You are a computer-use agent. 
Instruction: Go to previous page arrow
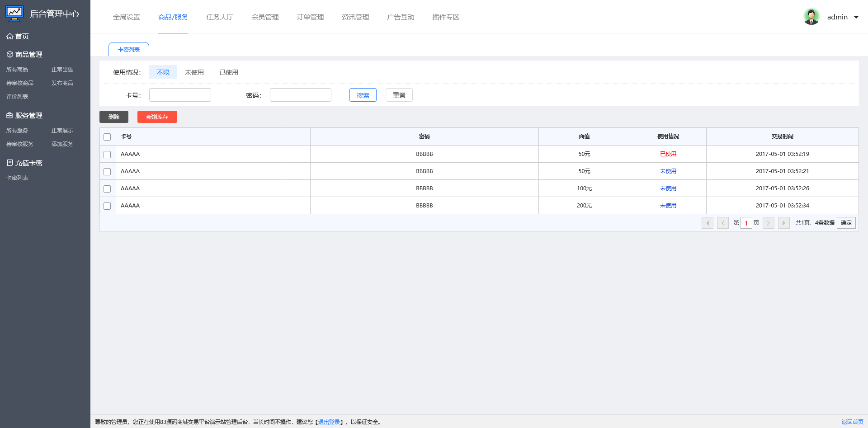(723, 223)
